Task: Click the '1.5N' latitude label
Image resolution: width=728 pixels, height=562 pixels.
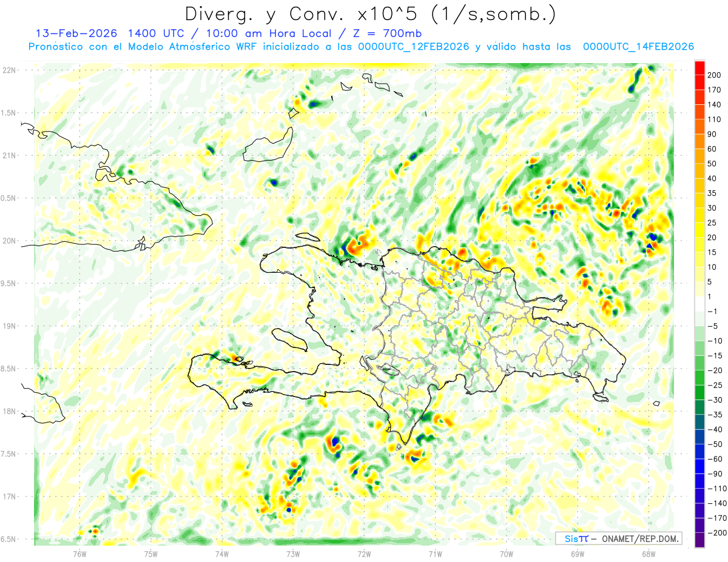Action: (9, 113)
